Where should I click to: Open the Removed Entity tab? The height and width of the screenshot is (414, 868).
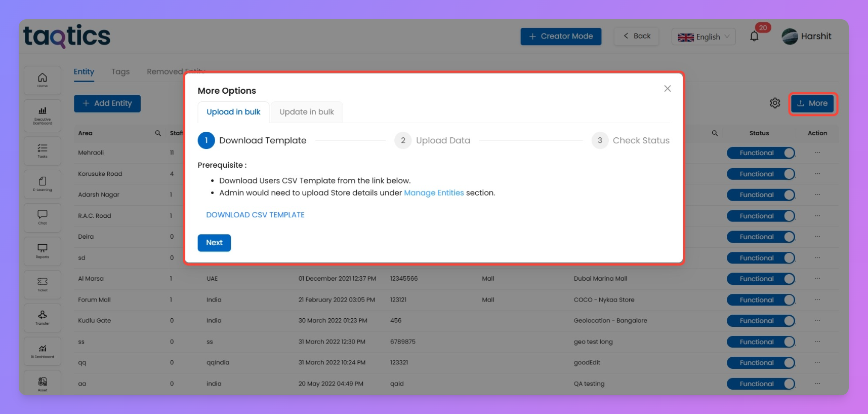coord(176,72)
